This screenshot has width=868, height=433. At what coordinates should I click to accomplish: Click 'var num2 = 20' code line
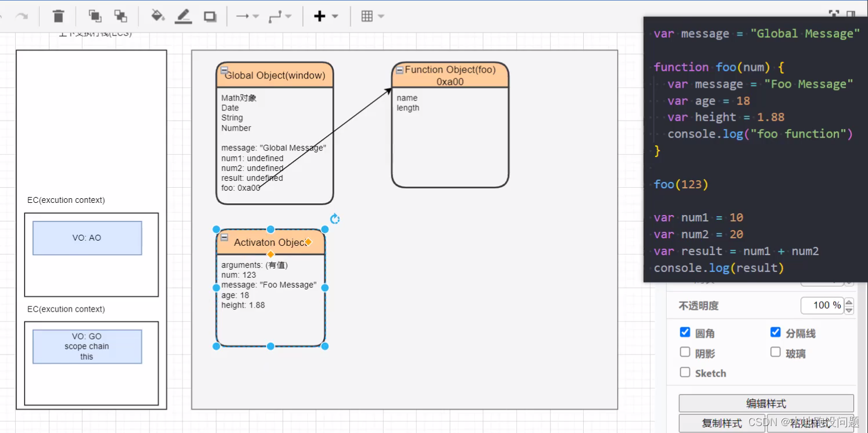click(698, 234)
